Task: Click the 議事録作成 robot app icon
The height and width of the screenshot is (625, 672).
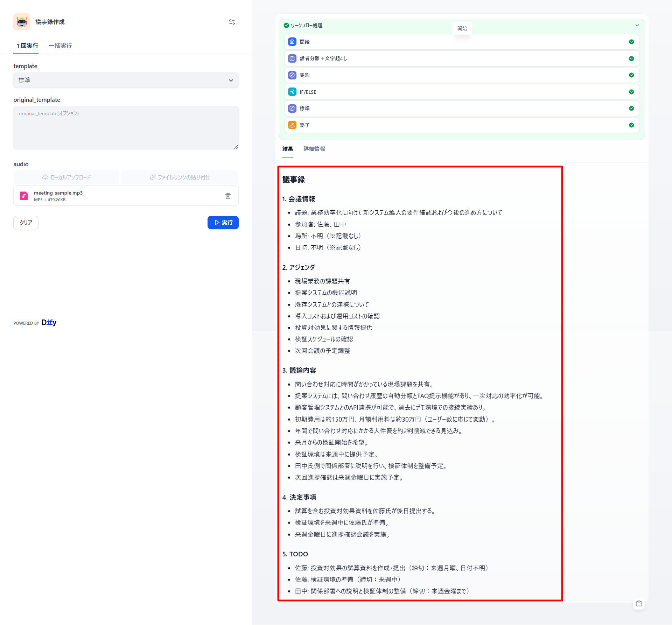Action: coord(22,22)
